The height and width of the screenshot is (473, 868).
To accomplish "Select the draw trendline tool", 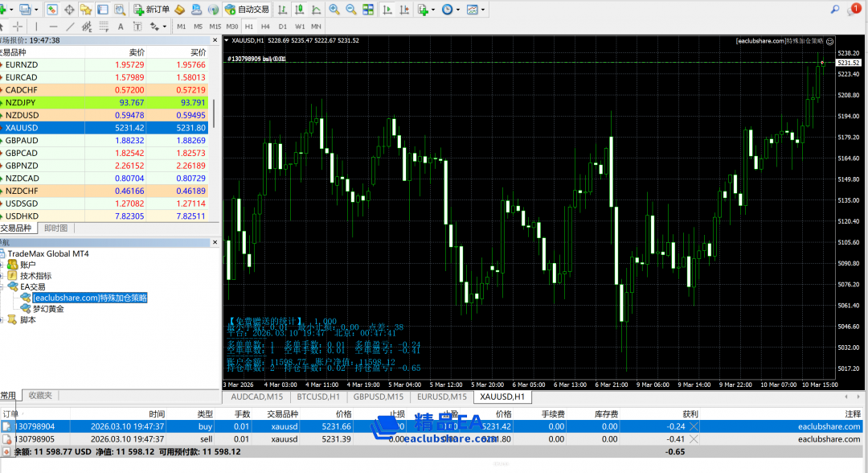I will [x=71, y=27].
